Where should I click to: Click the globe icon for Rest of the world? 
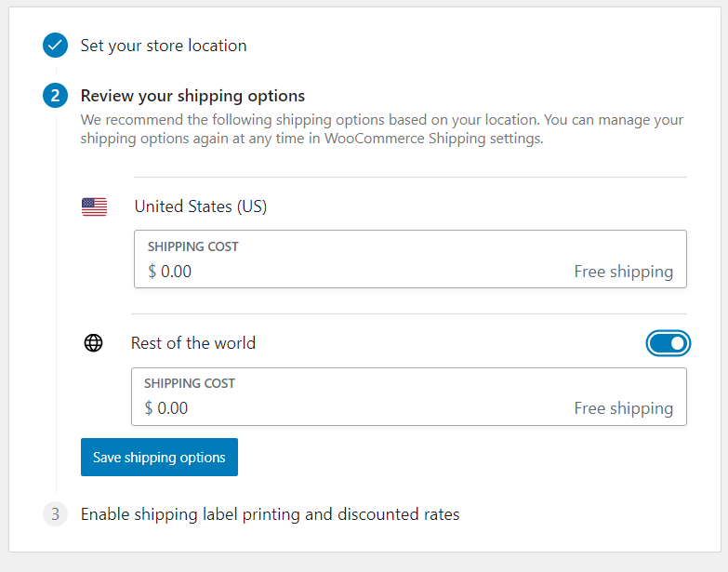click(94, 343)
